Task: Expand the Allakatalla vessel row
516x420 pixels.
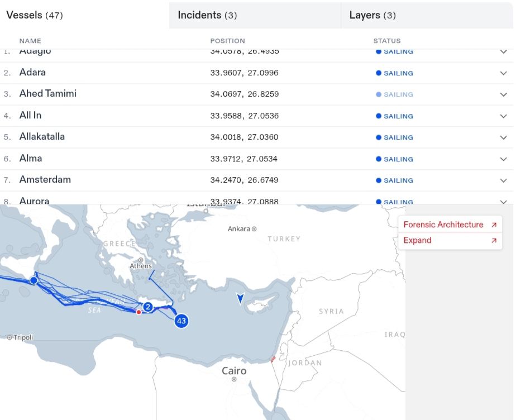Action: (504, 137)
